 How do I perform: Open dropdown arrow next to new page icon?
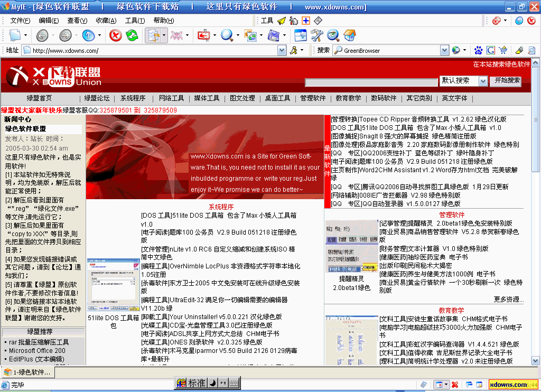click(25, 35)
